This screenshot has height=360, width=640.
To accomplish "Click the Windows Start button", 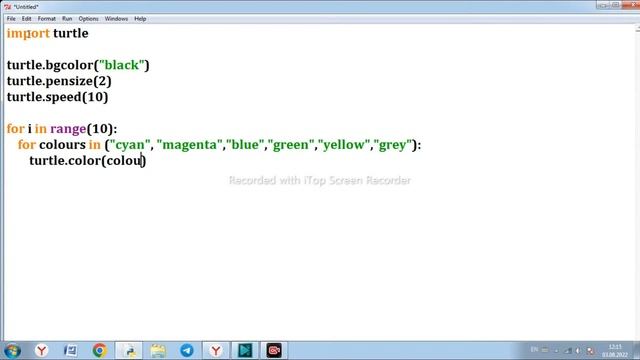I will click(12, 351).
